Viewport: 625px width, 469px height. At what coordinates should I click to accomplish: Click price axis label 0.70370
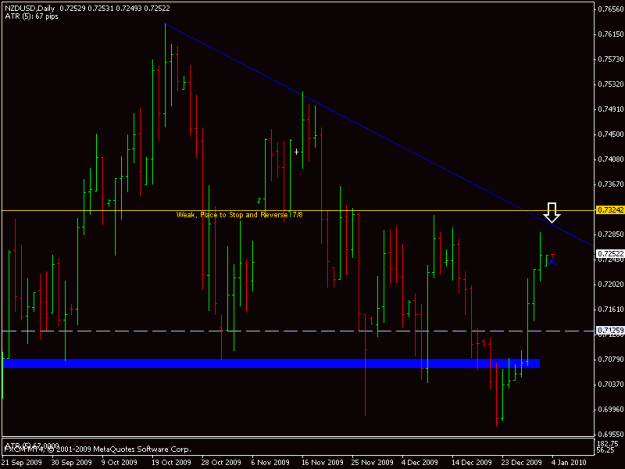(611, 384)
